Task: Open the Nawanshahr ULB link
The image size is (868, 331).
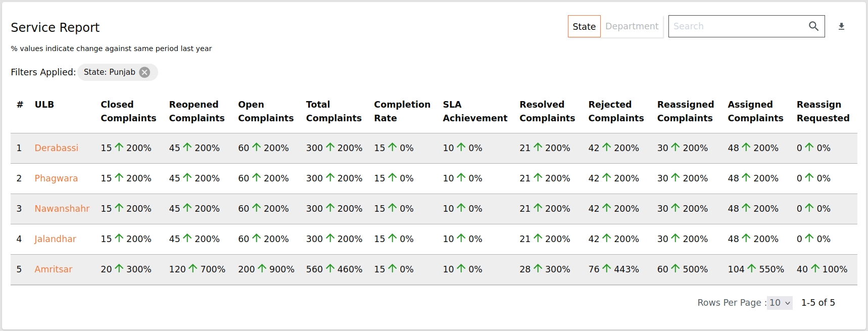Action: (62, 209)
